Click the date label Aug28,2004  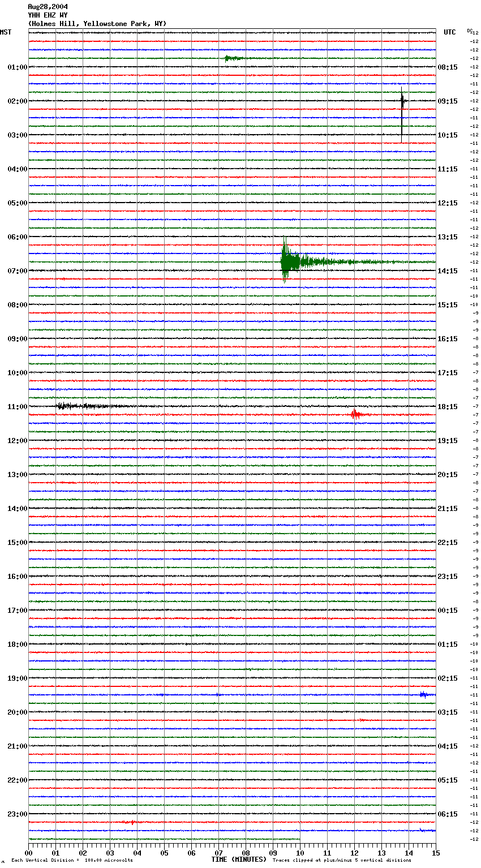coord(48,7)
